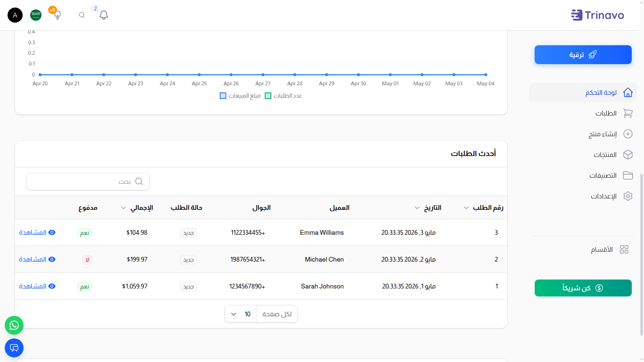Open the lightbulb tips icon

click(58, 15)
